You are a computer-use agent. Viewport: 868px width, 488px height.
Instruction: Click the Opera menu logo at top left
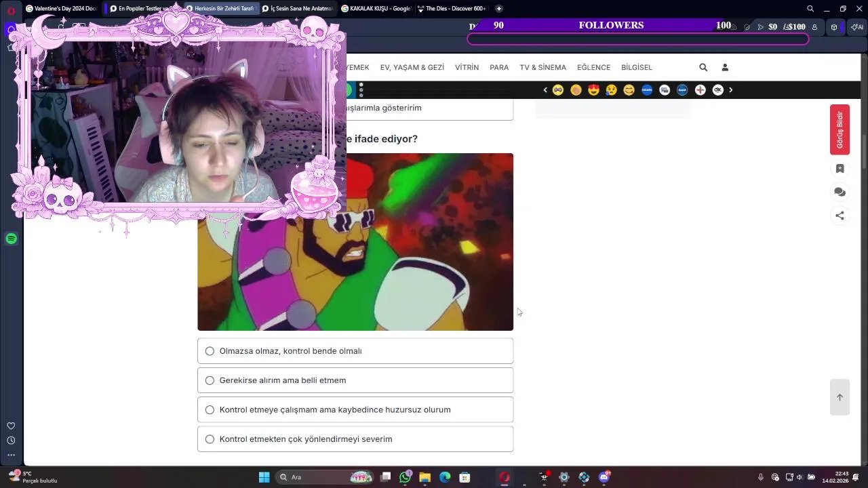tap(11, 9)
